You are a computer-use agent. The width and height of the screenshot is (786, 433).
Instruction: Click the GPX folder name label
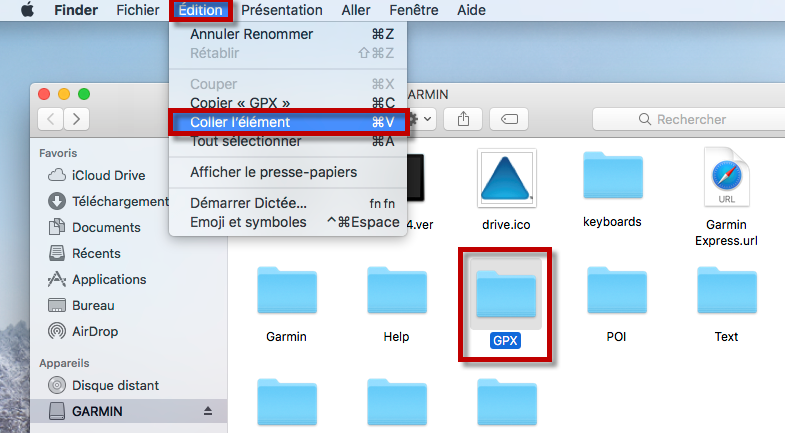click(x=505, y=341)
